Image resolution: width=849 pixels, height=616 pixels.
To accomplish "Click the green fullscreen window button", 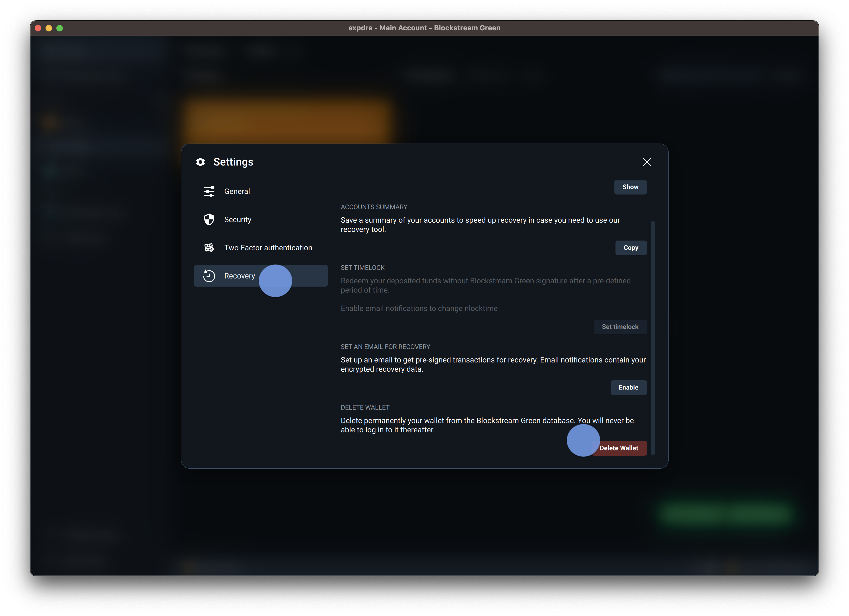I will 60,28.
